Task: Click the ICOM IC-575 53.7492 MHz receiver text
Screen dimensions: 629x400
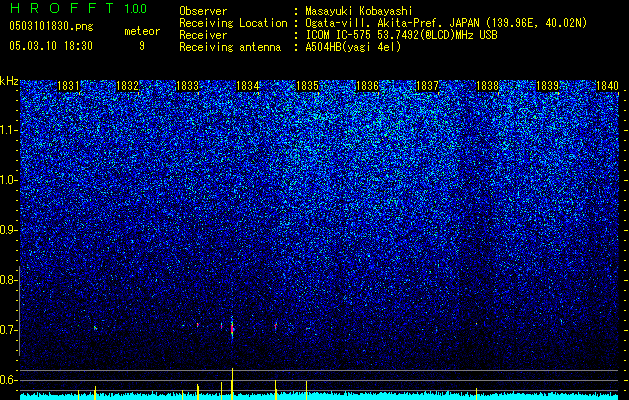Action: pos(401,35)
